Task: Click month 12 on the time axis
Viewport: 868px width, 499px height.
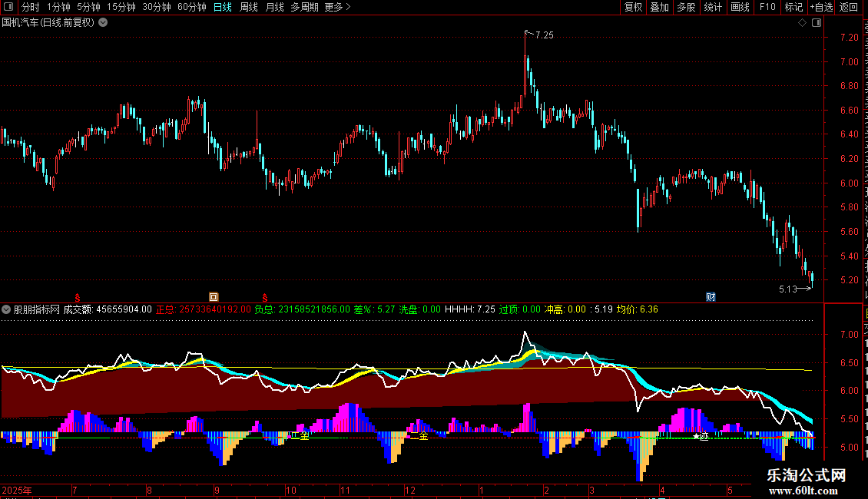Action: [410, 491]
